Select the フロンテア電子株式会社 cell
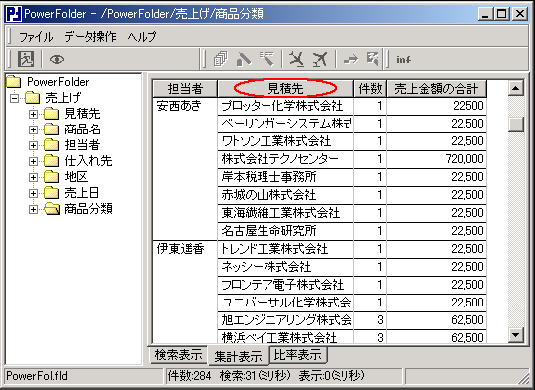The height and width of the screenshot is (390, 535). click(x=285, y=285)
